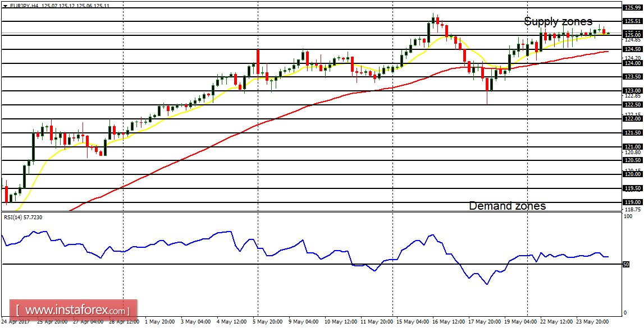
Task: Toggle the Supply zones label
Action: pos(558,21)
